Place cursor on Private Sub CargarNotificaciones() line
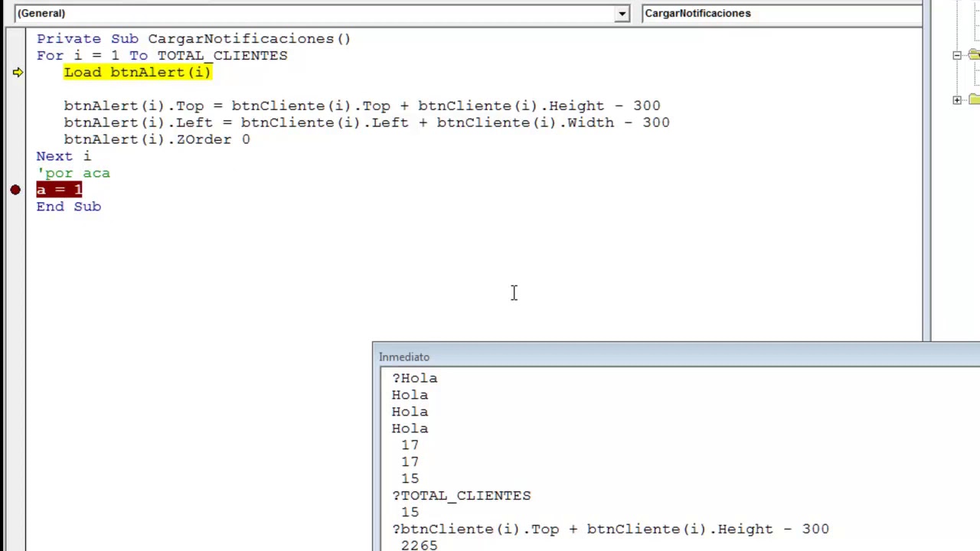Viewport: 980px width, 551px height. pos(193,38)
